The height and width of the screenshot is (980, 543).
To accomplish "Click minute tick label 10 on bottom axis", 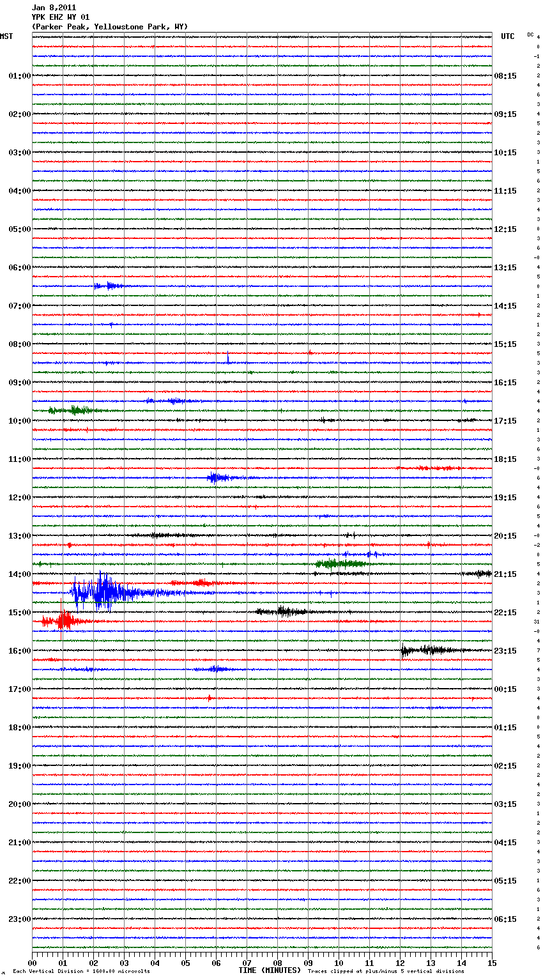I will pyautogui.click(x=339, y=963).
